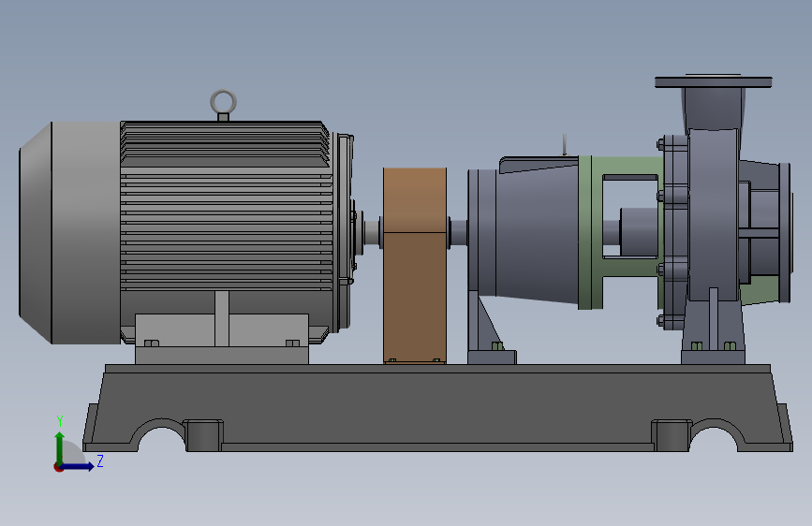Viewport: 812px width, 526px height.
Task: Select the motor mounting foot block
Action: point(222,339)
